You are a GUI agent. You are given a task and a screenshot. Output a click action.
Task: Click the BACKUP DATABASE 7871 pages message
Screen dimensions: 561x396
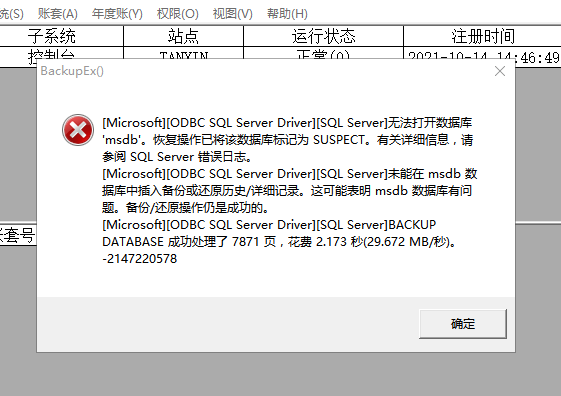[x=279, y=233]
